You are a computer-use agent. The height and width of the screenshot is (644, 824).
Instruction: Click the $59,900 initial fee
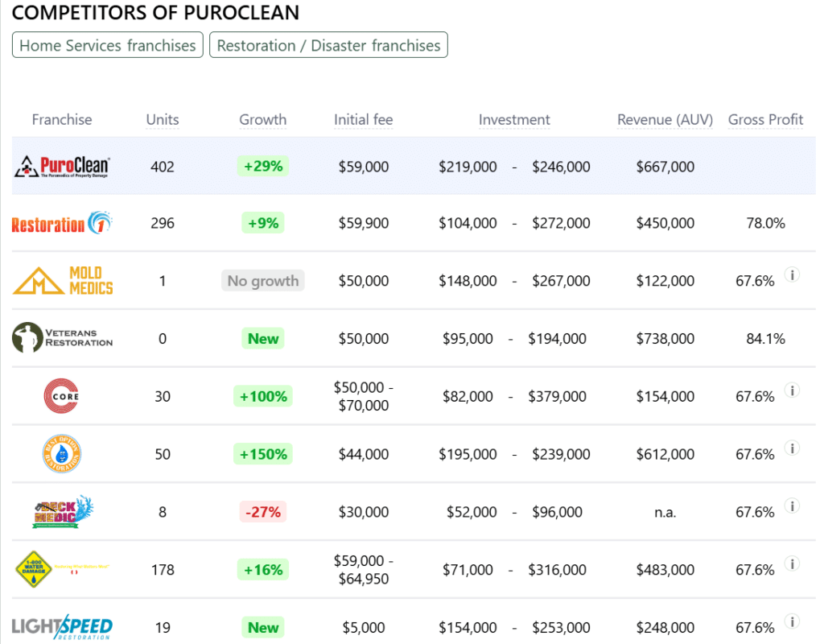(363, 224)
